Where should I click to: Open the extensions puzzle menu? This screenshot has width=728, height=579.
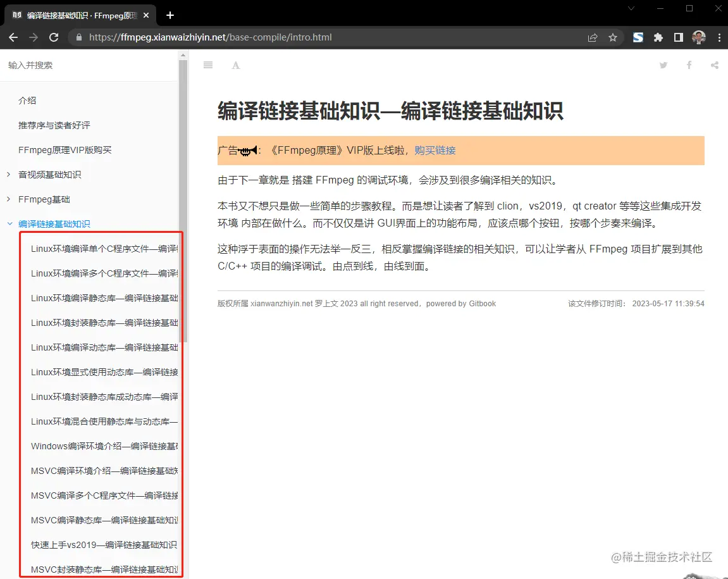point(658,37)
